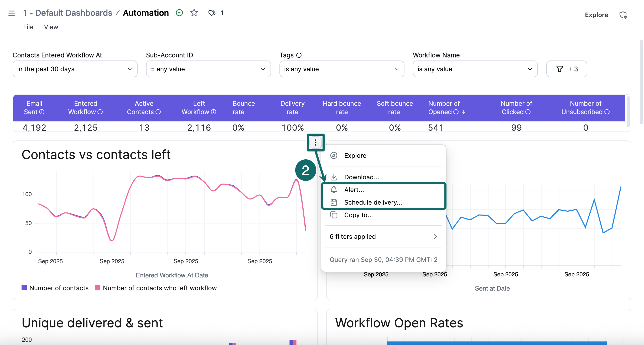Click the tags icon beside the dashboard title

pos(212,13)
